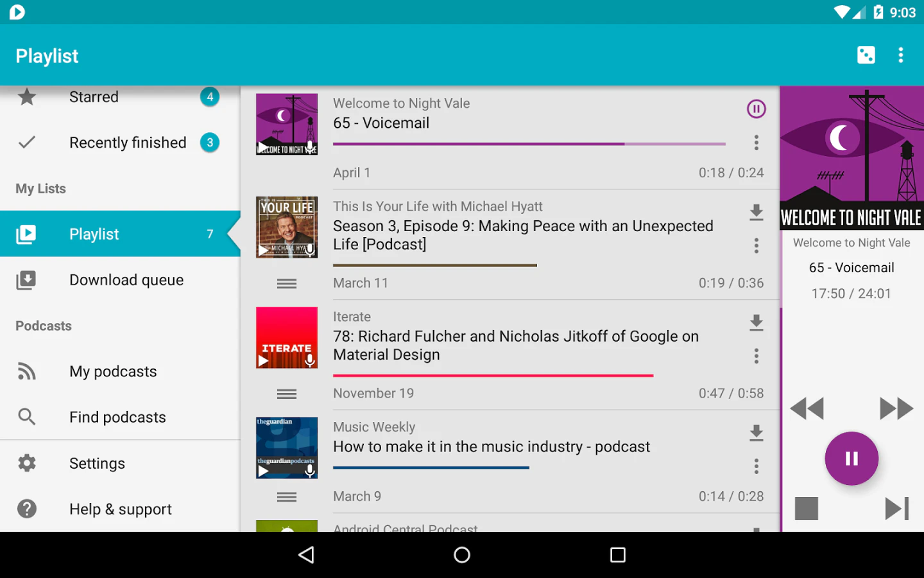
Task: Open options menu for Iterate episode
Action: pos(757,356)
